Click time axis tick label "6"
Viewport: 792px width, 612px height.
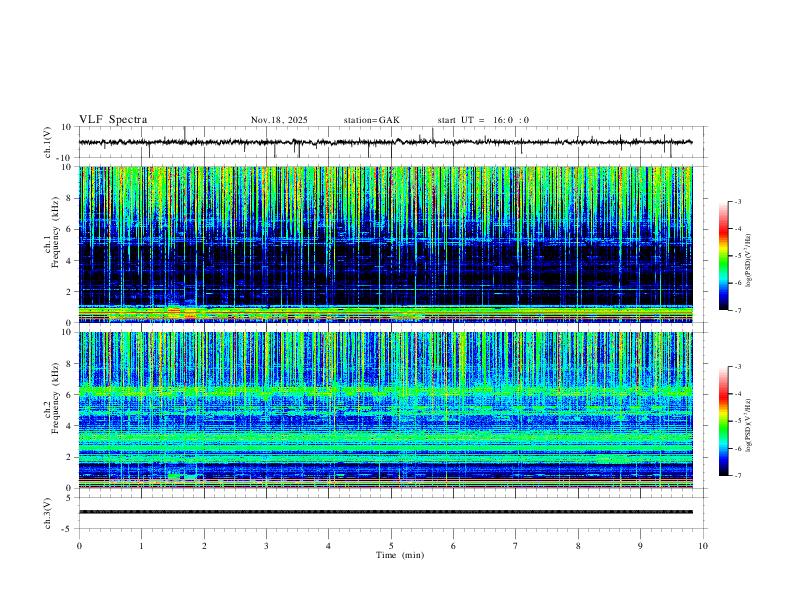[454, 546]
